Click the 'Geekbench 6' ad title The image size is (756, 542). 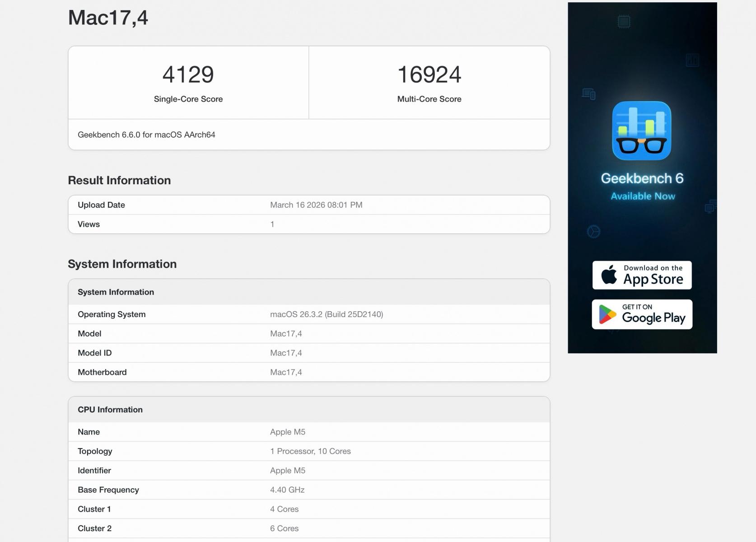click(x=642, y=178)
